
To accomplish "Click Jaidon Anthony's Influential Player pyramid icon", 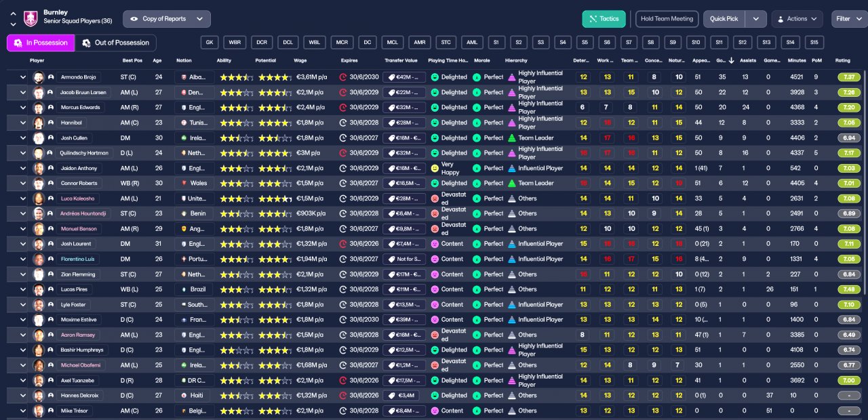I will [511, 168].
